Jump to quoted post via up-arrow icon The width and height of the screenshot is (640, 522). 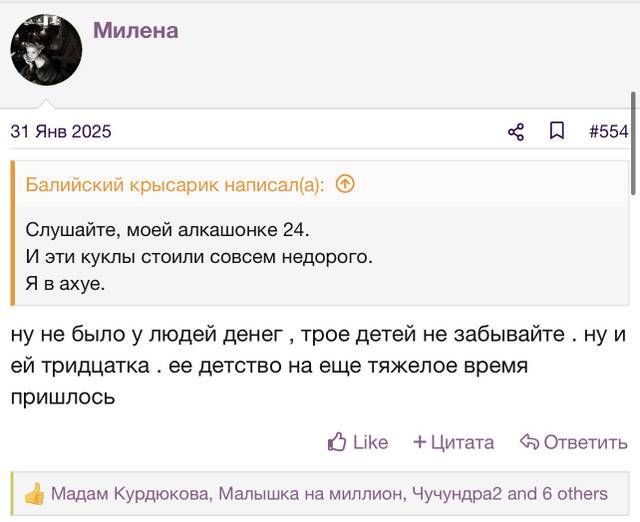(x=345, y=184)
